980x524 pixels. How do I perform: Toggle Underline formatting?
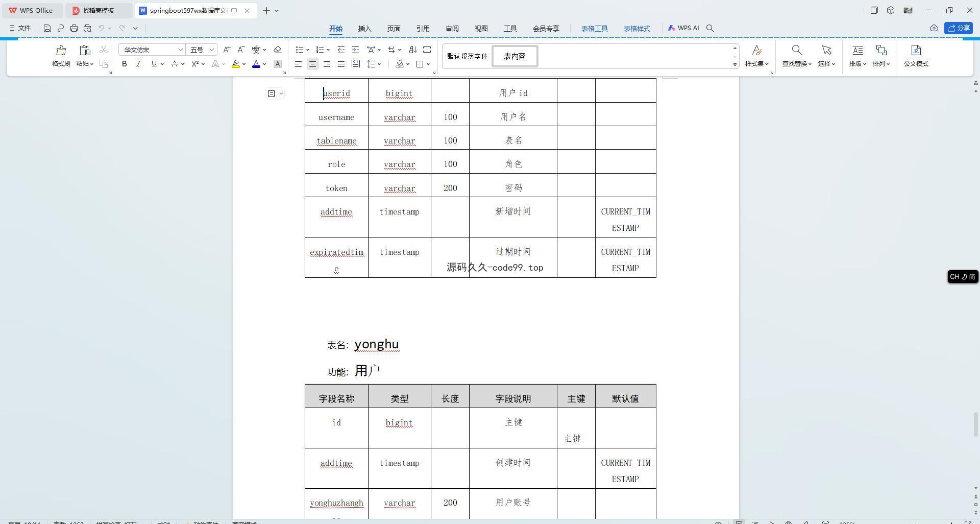[154, 64]
